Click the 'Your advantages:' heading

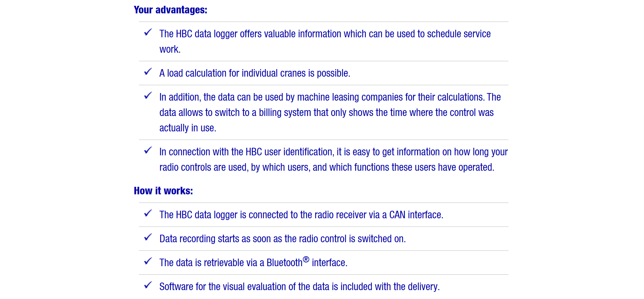pos(170,10)
